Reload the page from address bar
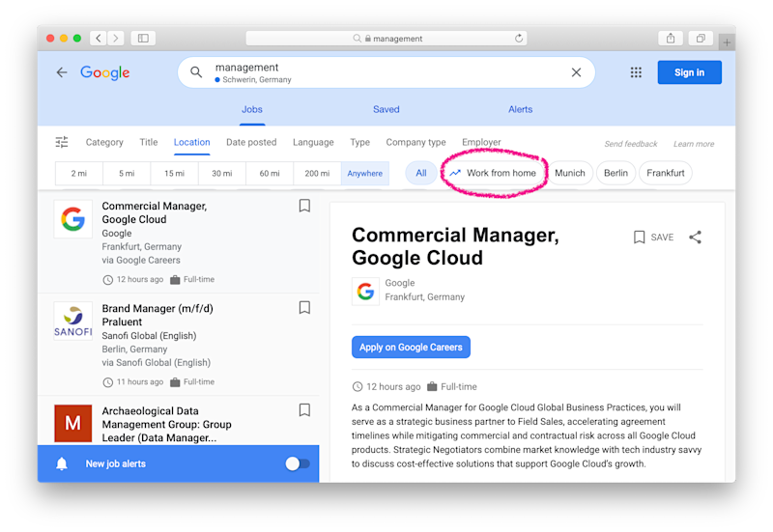 pyautogui.click(x=519, y=39)
